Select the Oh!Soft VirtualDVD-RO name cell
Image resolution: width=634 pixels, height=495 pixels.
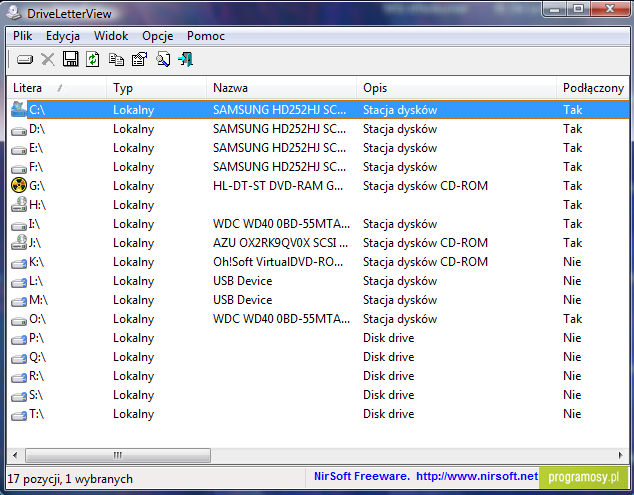[278, 262]
